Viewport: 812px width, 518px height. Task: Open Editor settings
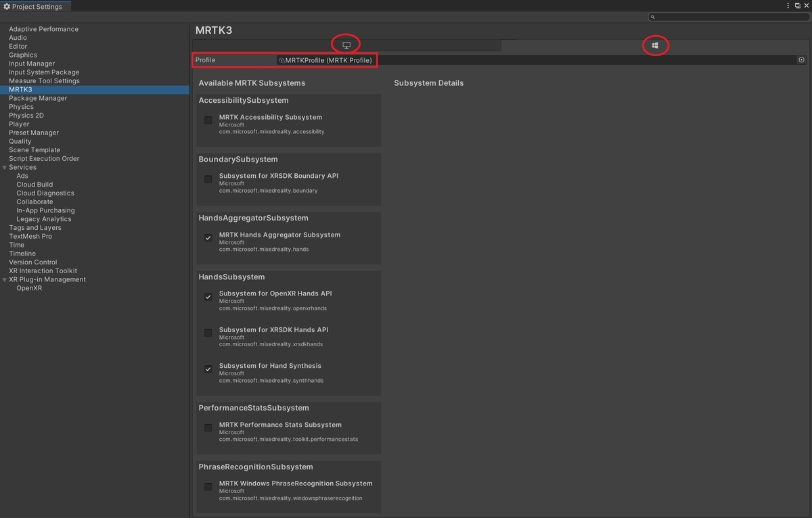coord(18,47)
